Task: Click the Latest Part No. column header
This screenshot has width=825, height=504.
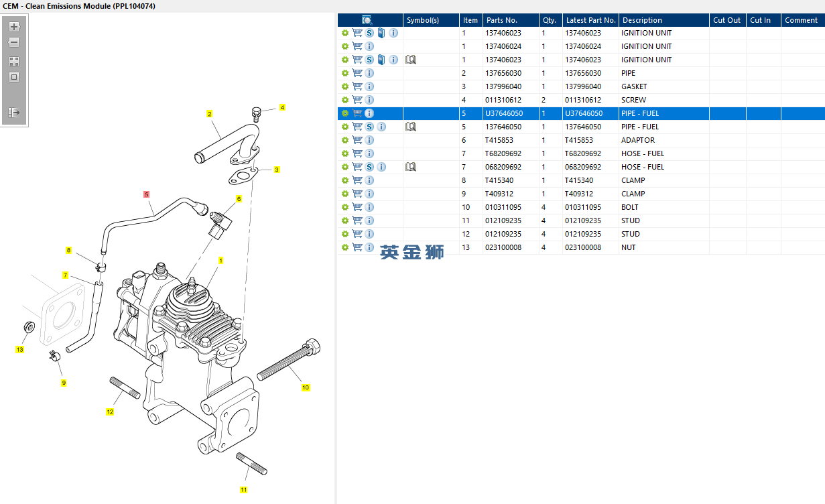Action: (590, 20)
